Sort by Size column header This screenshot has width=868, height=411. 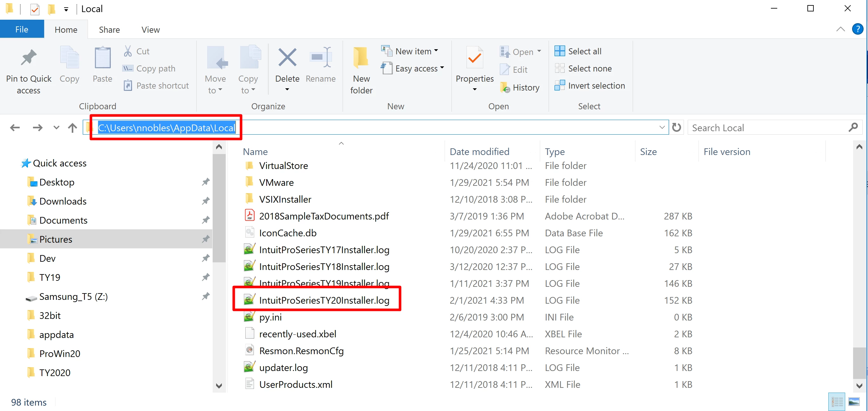coord(648,152)
